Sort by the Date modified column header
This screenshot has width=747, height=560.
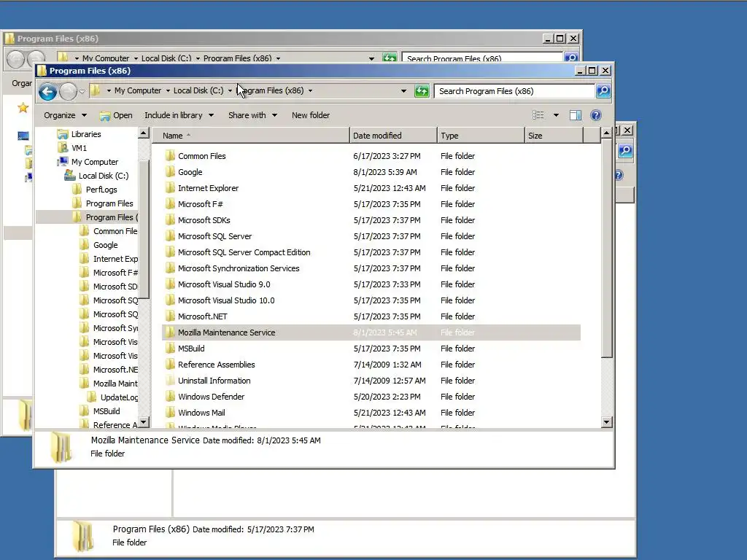coord(393,136)
